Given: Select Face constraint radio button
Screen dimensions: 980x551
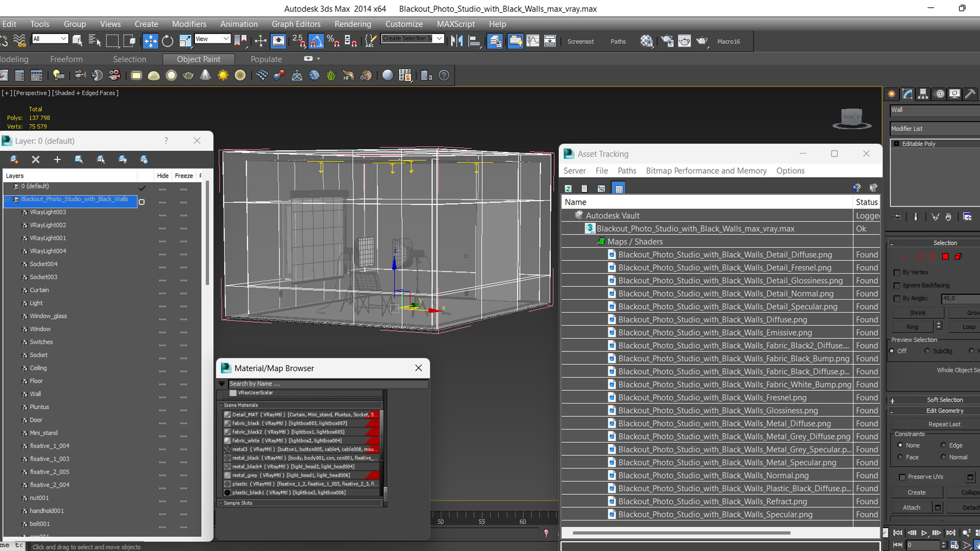Looking at the screenshot, I should [900, 457].
